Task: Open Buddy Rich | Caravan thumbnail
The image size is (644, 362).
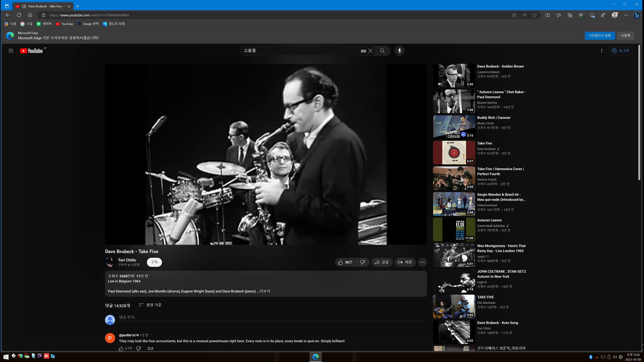Action: click(454, 127)
